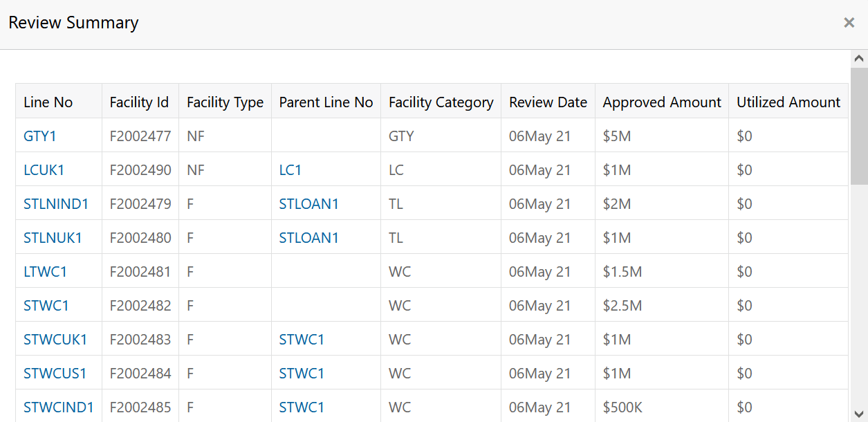The width and height of the screenshot is (868, 422).
Task: Click the Approved Amount column header
Action: point(662,102)
